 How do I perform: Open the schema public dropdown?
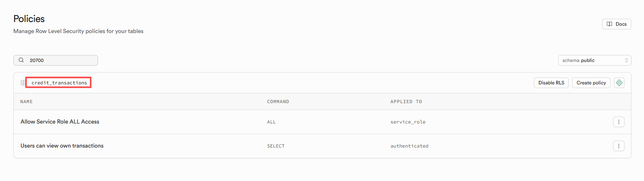coord(594,60)
